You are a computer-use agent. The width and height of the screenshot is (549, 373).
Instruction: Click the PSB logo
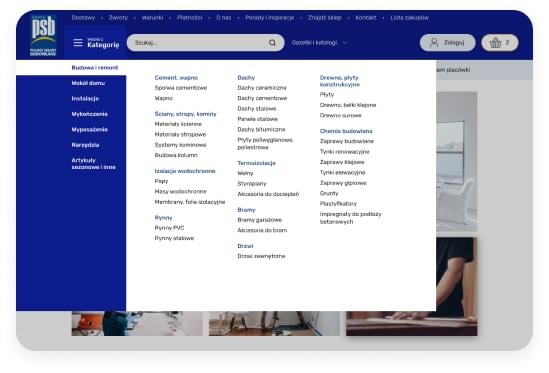[43, 36]
